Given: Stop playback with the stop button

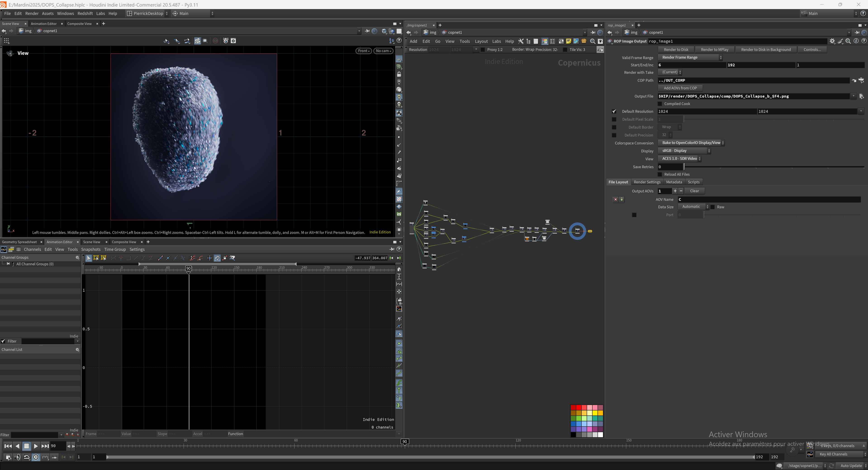Looking at the screenshot, I should point(26,446).
